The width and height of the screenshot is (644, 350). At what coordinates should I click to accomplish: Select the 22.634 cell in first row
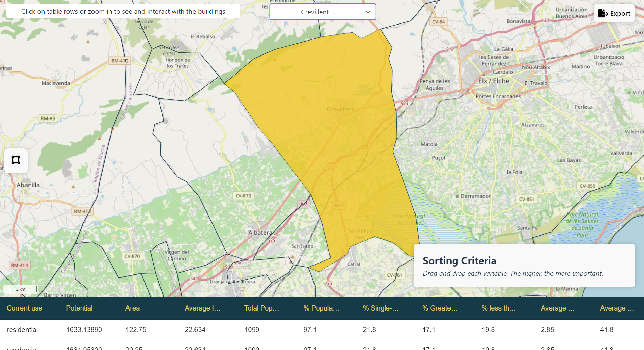pyautogui.click(x=195, y=330)
